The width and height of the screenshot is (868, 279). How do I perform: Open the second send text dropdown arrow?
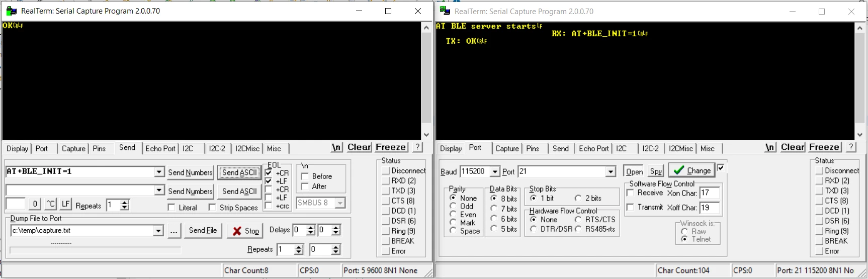tap(159, 190)
